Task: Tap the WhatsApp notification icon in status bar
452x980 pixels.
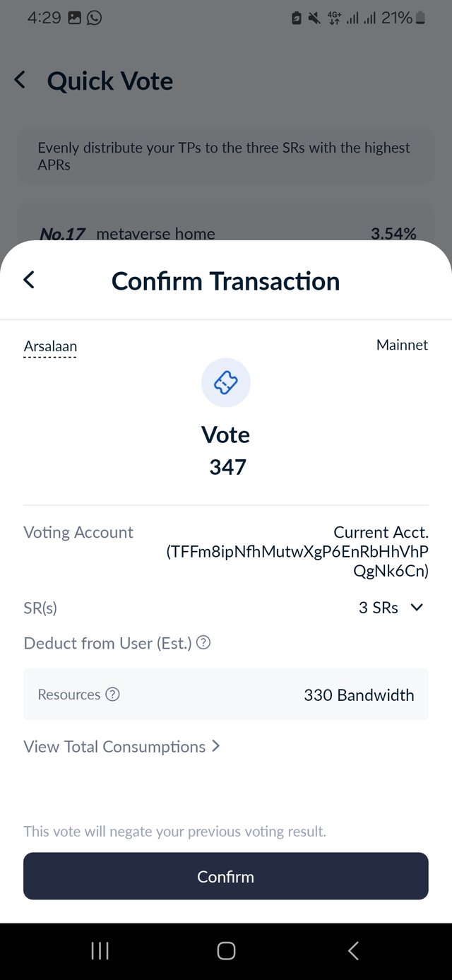Action: tap(94, 18)
